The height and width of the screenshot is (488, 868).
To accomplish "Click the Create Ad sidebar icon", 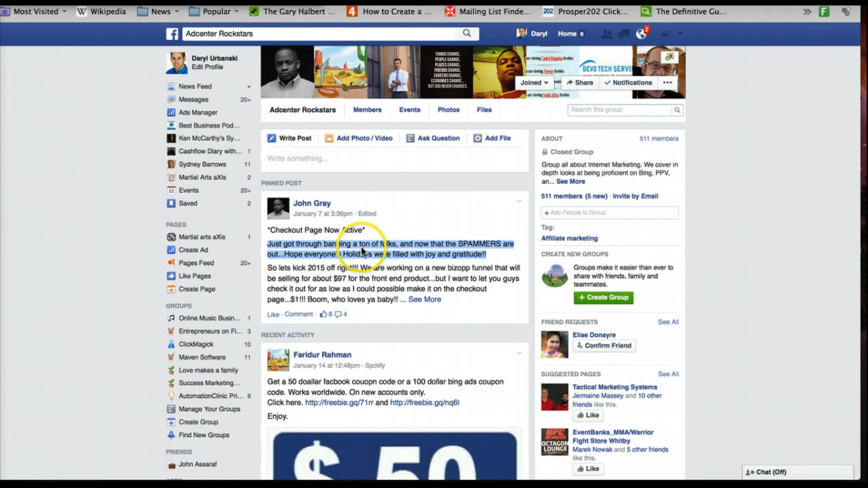I will [x=171, y=250].
